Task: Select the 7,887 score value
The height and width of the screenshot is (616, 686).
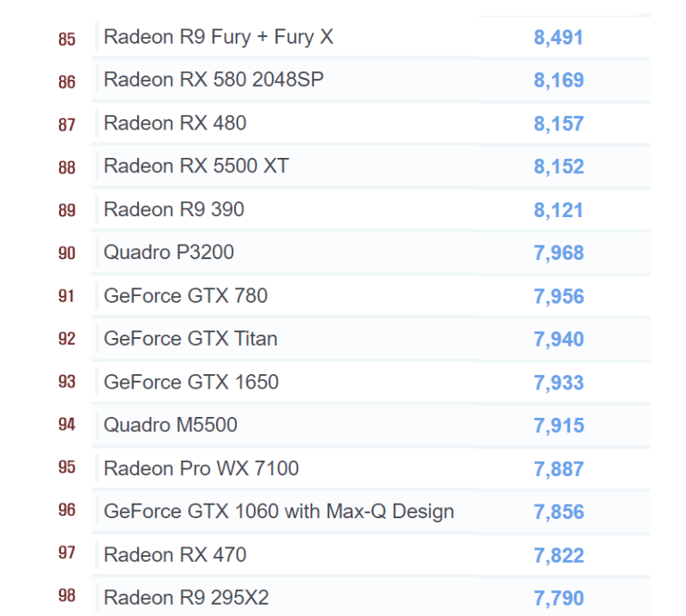Action: (x=559, y=469)
